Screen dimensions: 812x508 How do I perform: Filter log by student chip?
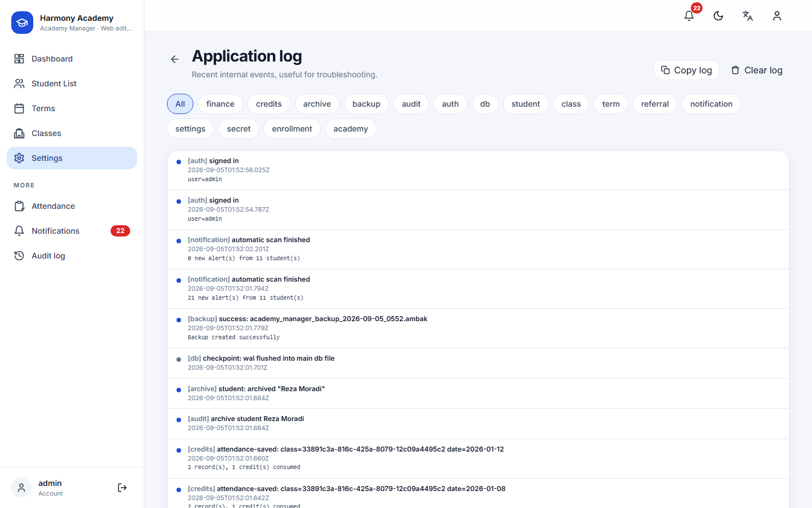point(526,104)
